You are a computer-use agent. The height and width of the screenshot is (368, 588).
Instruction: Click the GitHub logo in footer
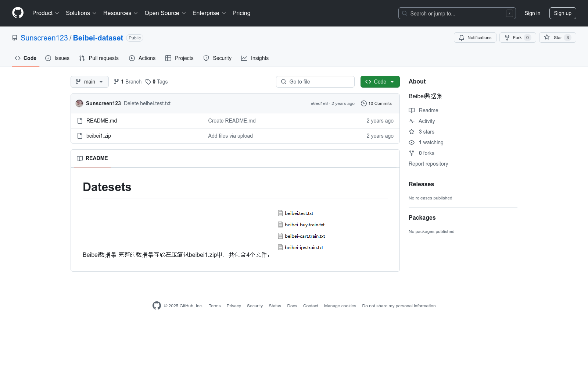157,306
